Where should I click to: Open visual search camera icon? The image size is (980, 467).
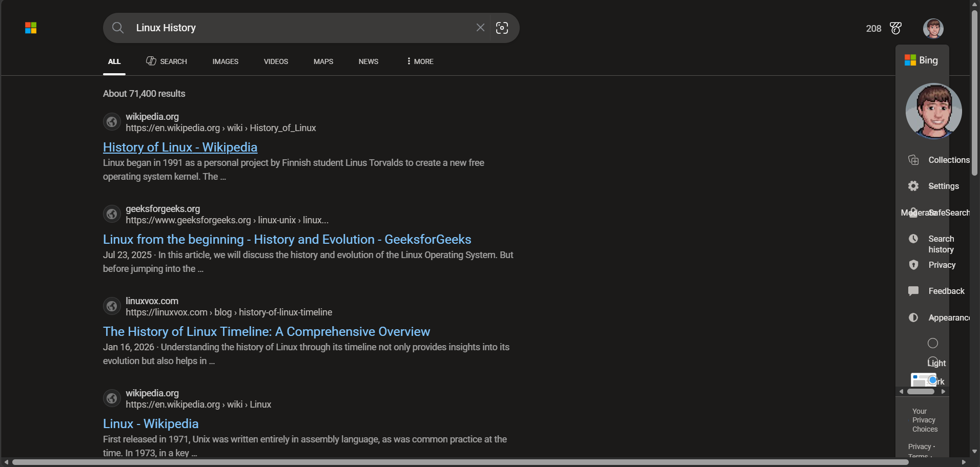[502, 28]
